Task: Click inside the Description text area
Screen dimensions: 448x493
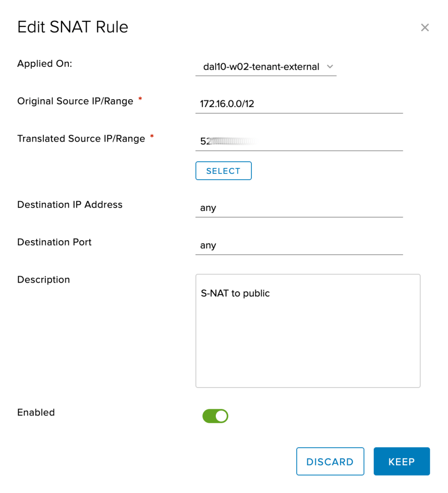Action: [x=308, y=337]
